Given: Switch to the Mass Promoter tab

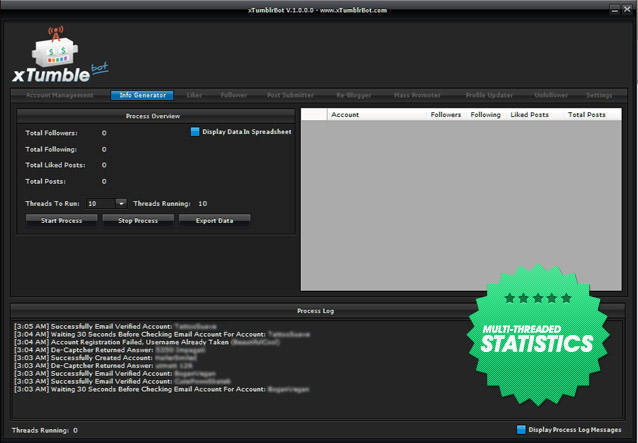Looking at the screenshot, I should (x=417, y=95).
